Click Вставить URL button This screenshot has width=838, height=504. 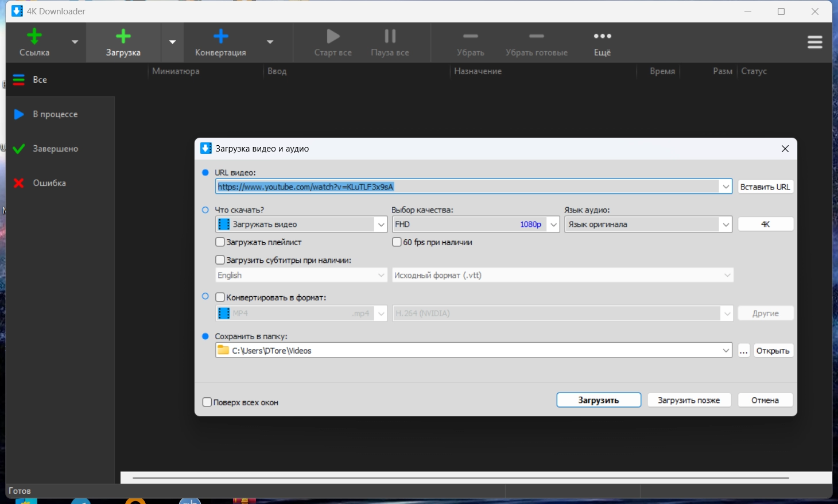765,187
